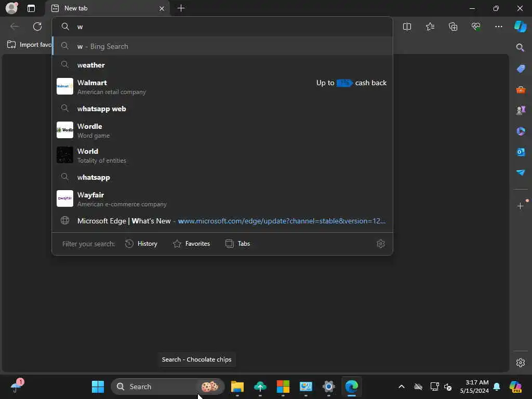This screenshot has width=532, height=399.
Task: Open File Explorer from taskbar
Action: [x=237, y=387]
